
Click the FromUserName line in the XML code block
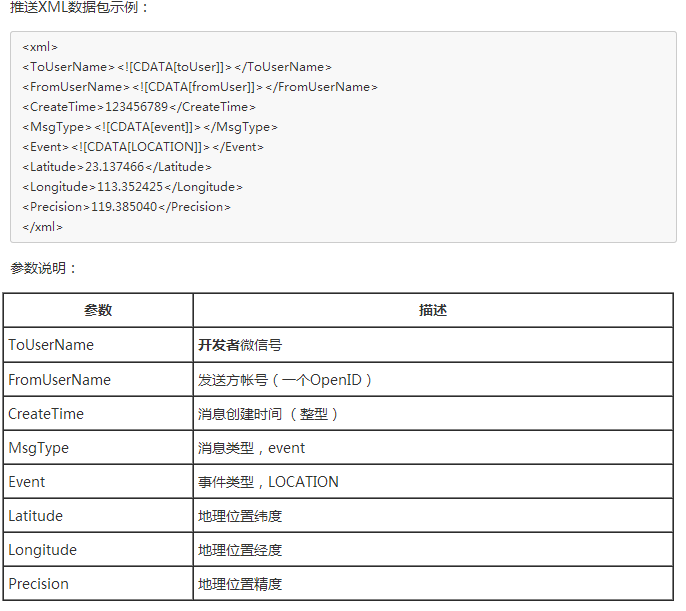200,87
